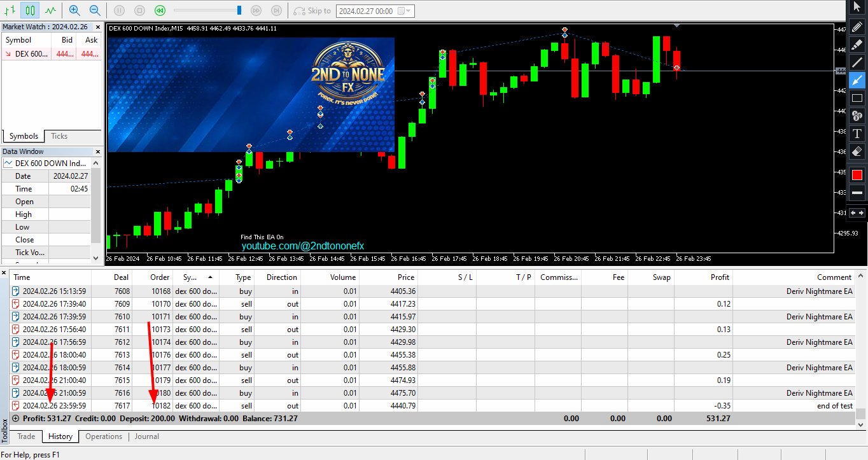The image size is (868, 460).
Task: Close the Toolbox panel
Action: [4, 274]
